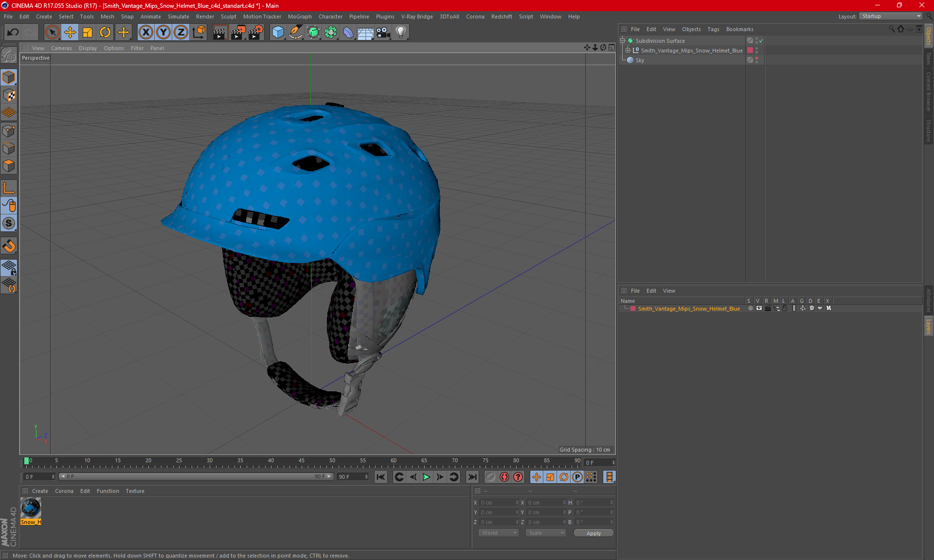Render to Picture Viewer
The width and height of the screenshot is (934, 560).
click(238, 33)
